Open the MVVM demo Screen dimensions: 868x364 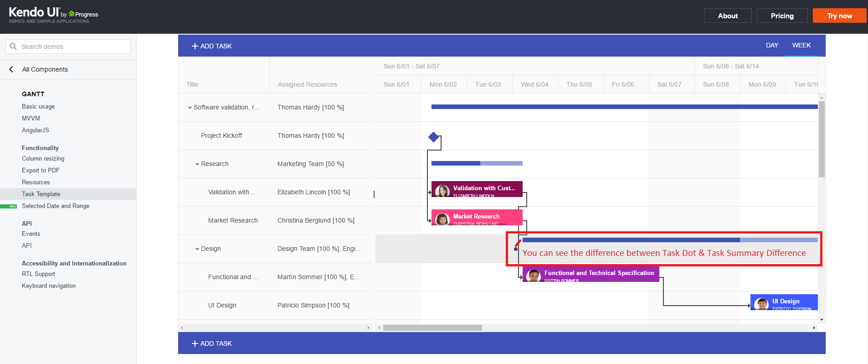[x=31, y=118]
